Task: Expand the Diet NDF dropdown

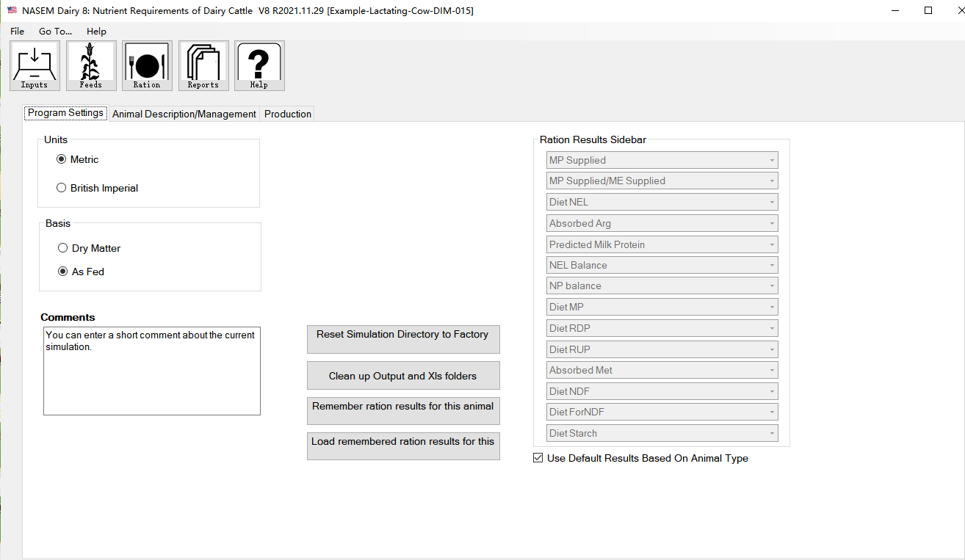Action: (x=662, y=391)
